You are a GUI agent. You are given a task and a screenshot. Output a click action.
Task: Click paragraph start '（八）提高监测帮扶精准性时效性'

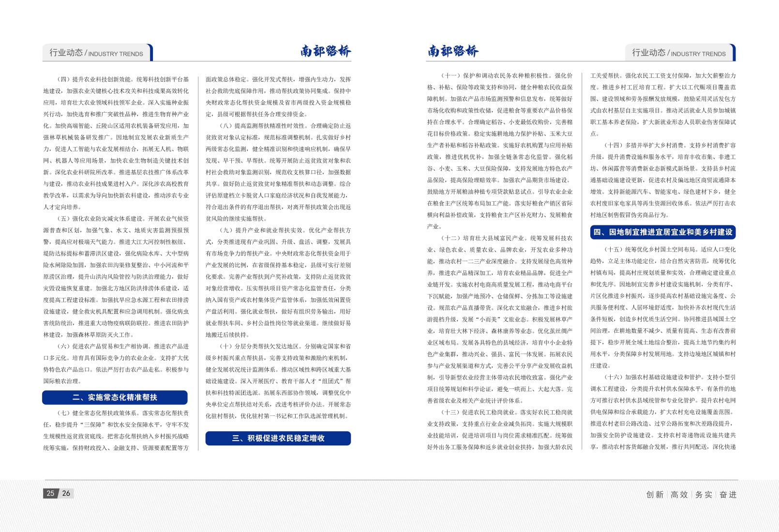pos(263,126)
